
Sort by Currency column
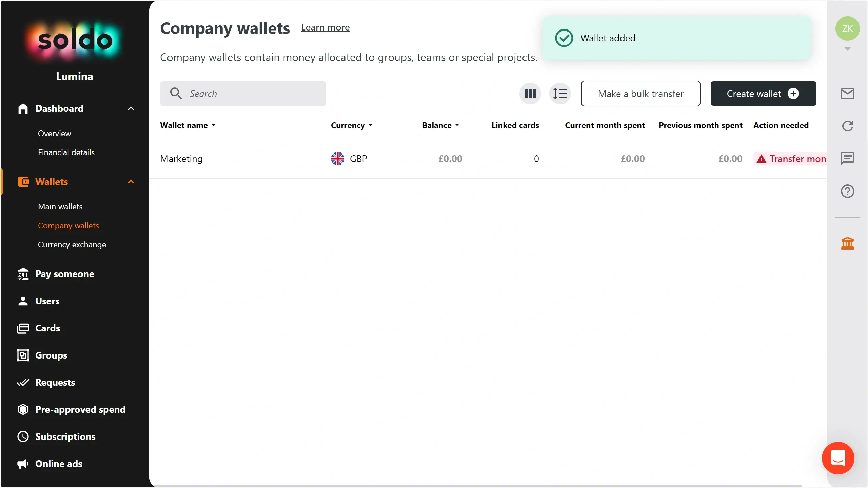(352, 125)
